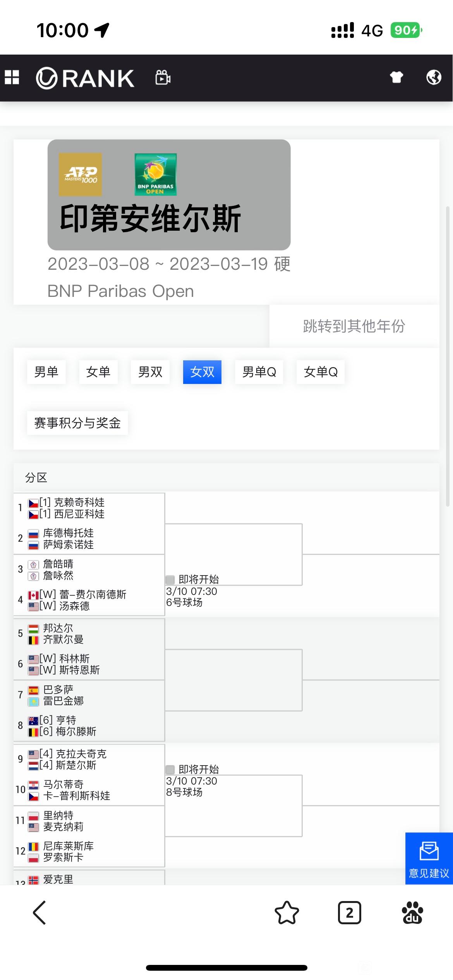Open 跳转到其他年份 year selector
Screen dimensions: 453x980
click(x=354, y=326)
